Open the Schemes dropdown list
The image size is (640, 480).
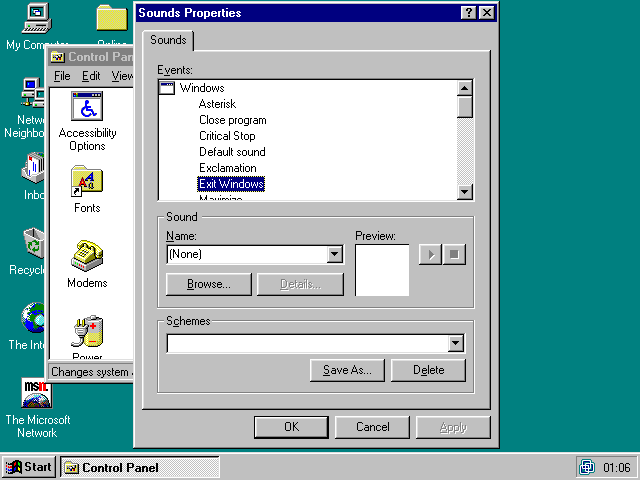pos(456,343)
